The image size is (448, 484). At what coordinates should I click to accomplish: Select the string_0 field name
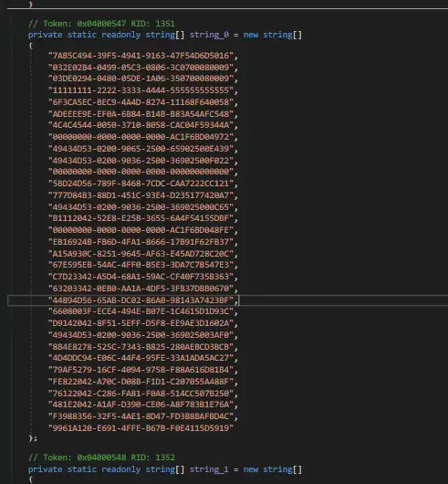pyautogui.click(x=209, y=35)
